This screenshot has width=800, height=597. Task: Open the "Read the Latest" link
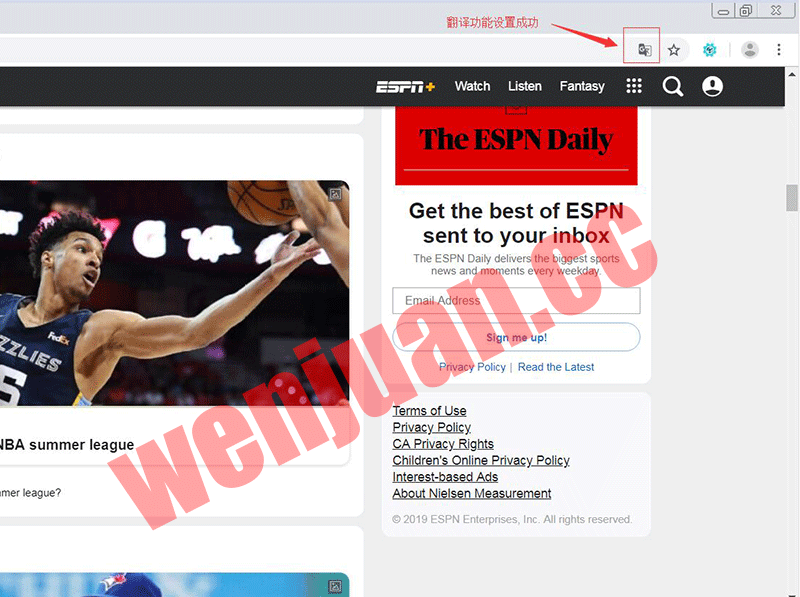pyautogui.click(x=556, y=367)
